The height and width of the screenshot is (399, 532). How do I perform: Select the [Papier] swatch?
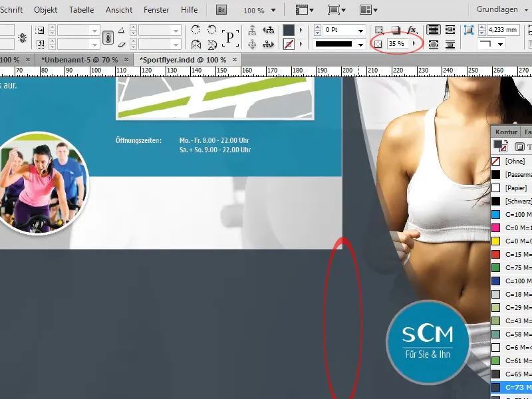coord(511,188)
